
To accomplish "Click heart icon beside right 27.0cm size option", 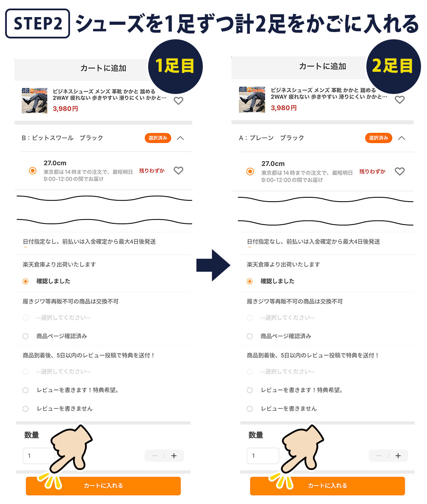I will tap(399, 171).
